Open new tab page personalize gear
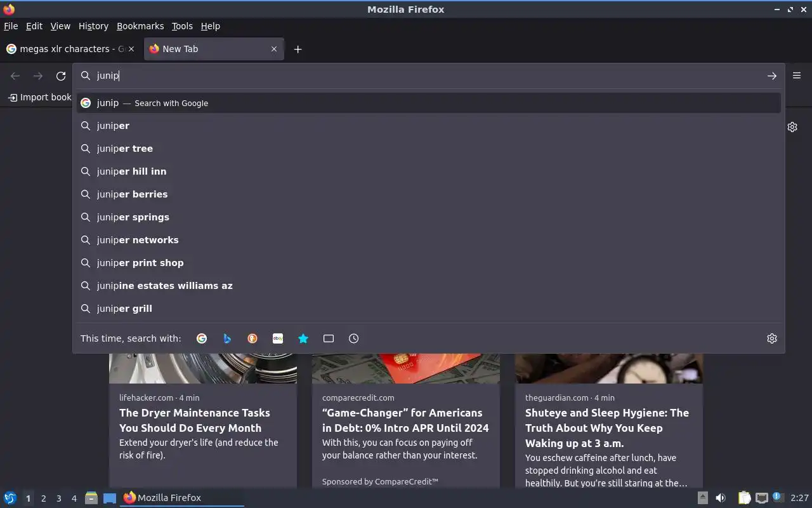812x508 pixels. (x=792, y=127)
